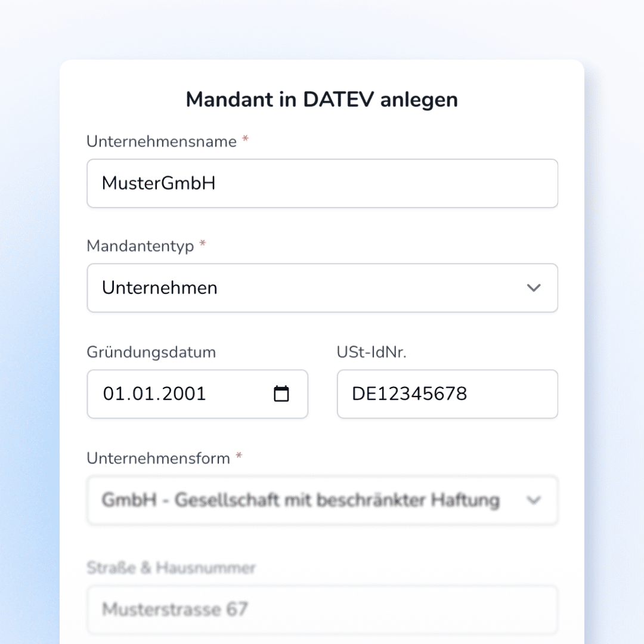Select the day segment of the Gründungsdatum
Image resolution: width=644 pixels, height=644 pixels.
[x=113, y=394]
